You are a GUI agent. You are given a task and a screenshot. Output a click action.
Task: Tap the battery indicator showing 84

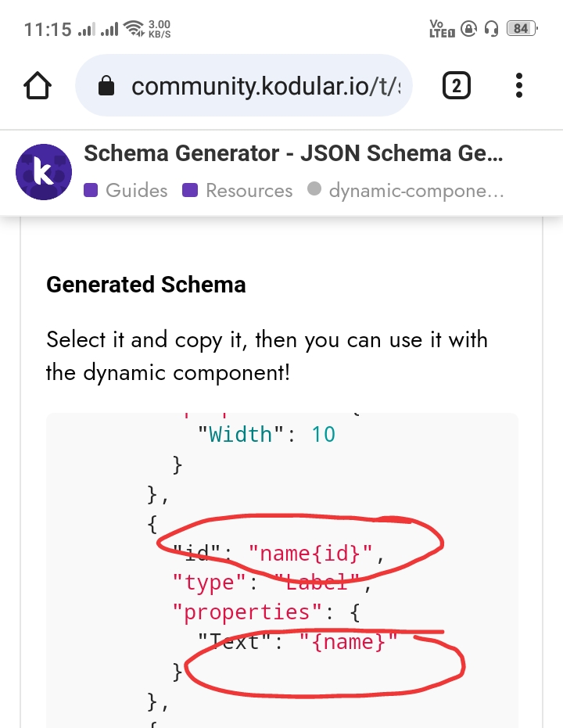click(522, 29)
